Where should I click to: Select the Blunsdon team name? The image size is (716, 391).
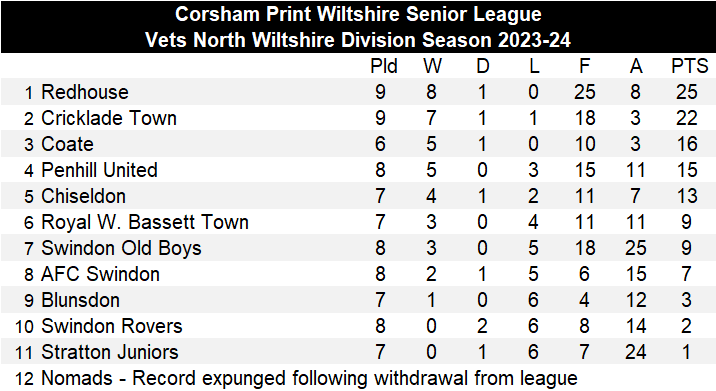[80, 301]
